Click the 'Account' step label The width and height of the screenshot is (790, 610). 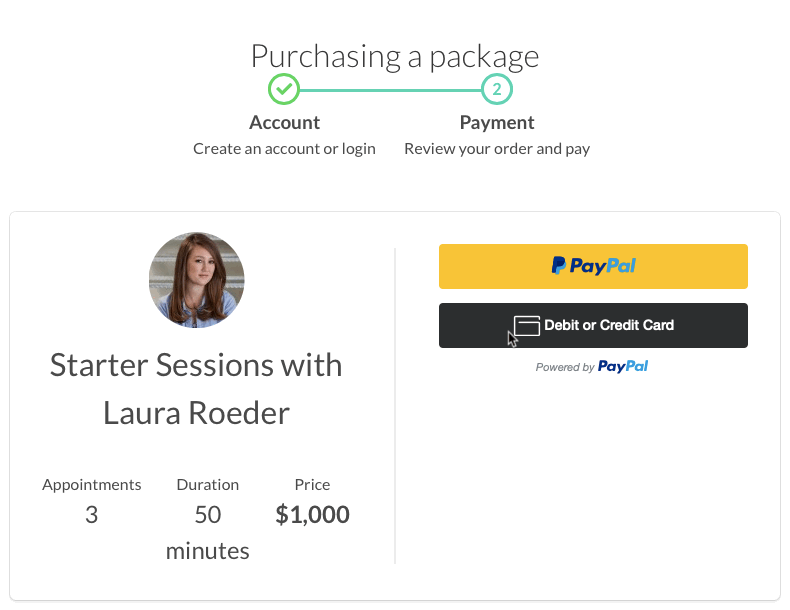(x=284, y=123)
